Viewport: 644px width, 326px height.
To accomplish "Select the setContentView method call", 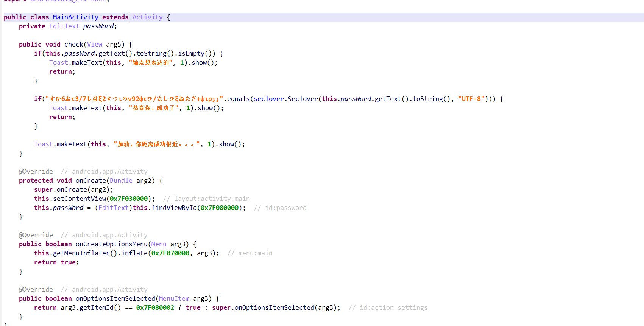I will pyautogui.click(x=80, y=199).
